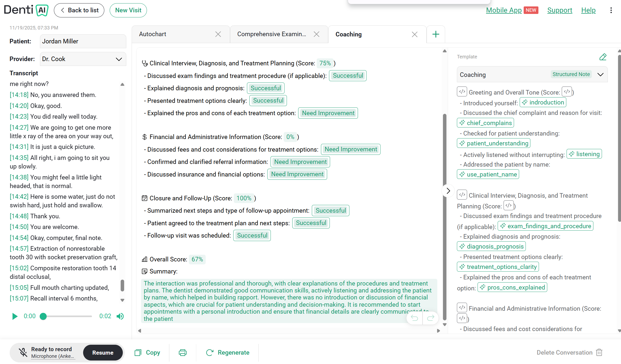Open the Mobile App link
This screenshot has width=621, height=364.
504,10
